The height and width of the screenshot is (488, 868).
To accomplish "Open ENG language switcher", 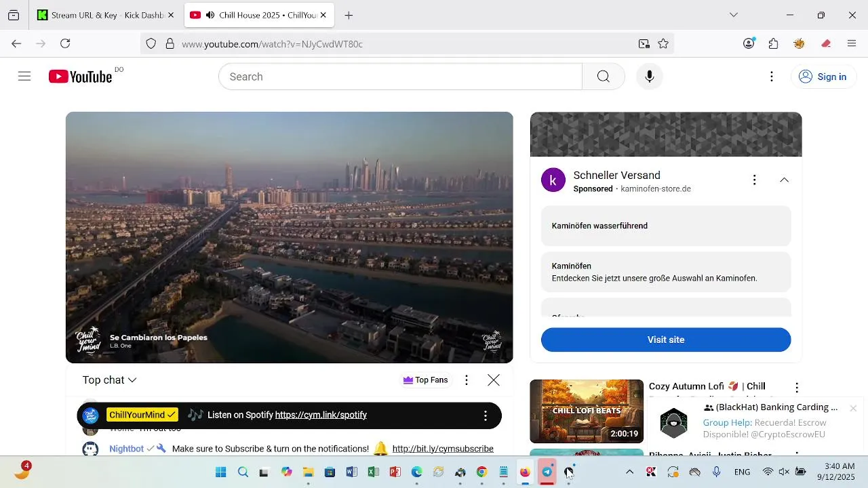I will (742, 472).
